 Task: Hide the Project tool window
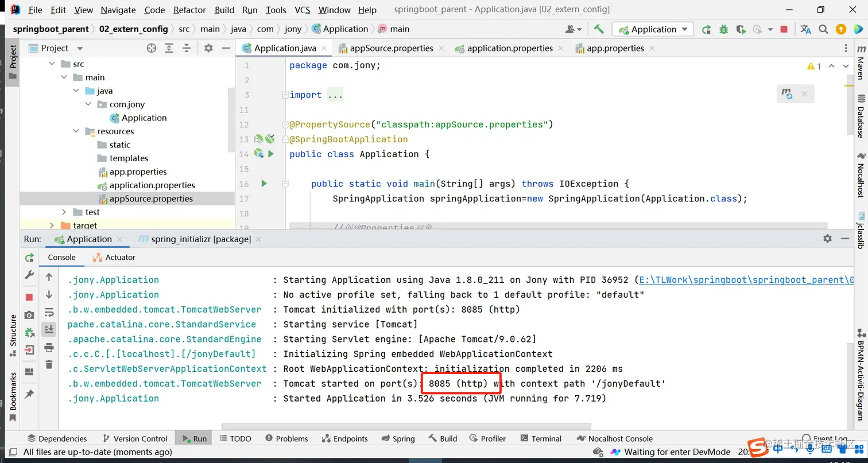pos(225,48)
